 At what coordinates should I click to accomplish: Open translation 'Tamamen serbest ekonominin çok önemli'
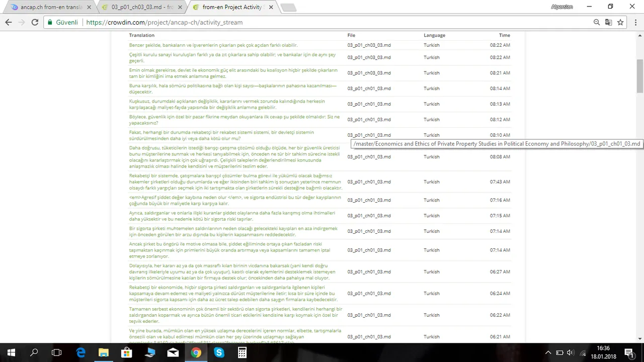click(x=235, y=315)
